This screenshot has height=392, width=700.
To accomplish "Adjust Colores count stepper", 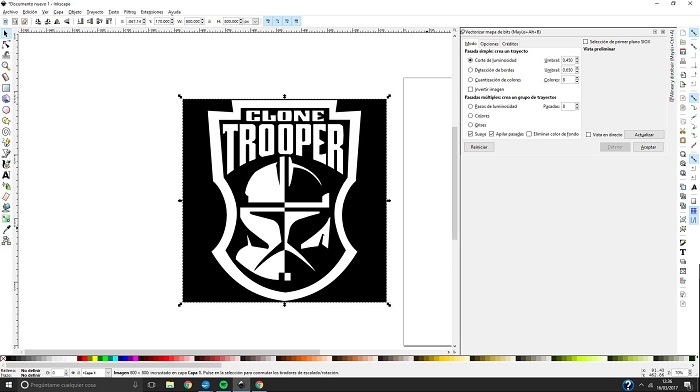I will click(577, 80).
